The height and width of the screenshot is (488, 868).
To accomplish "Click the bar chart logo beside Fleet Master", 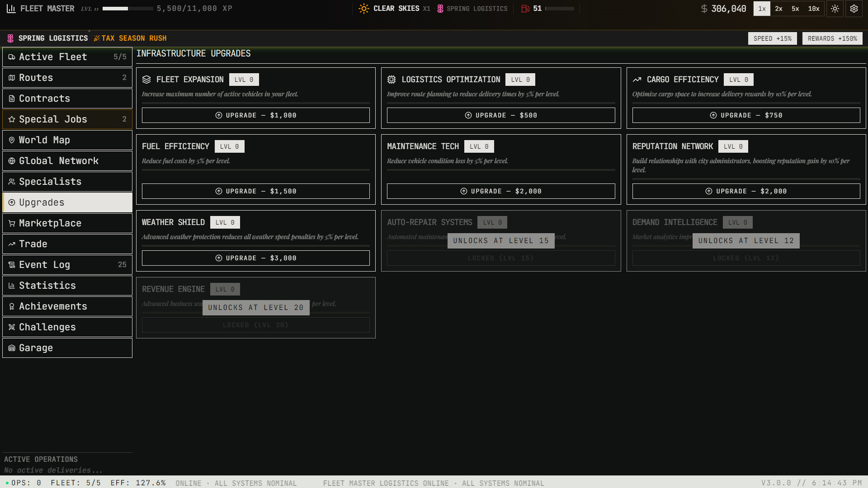I will click(x=11, y=9).
